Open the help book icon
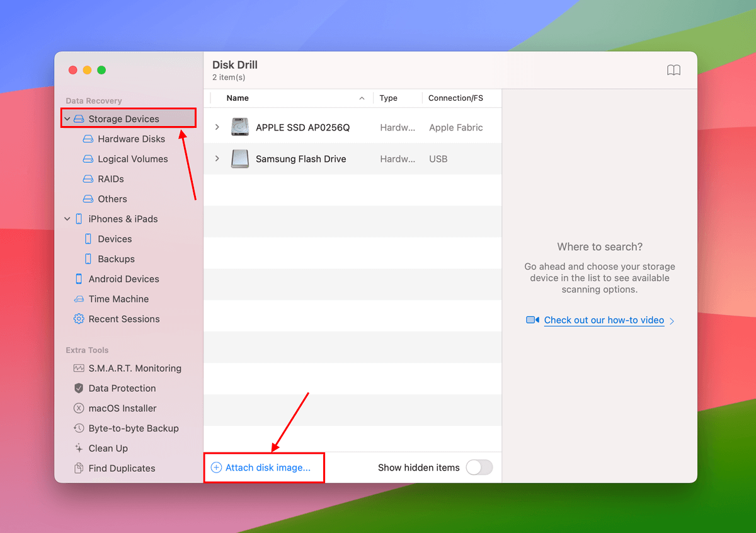Viewport: 756px width, 533px height. tap(673, 70)
